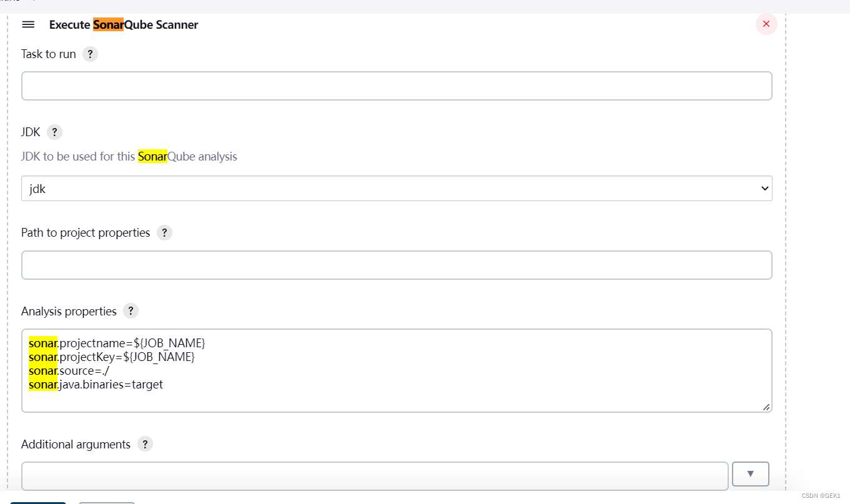
Task: Click the drag handle beside Execute SonarQube Scanner
Action: pyautogui.click(x=28, y=25)
